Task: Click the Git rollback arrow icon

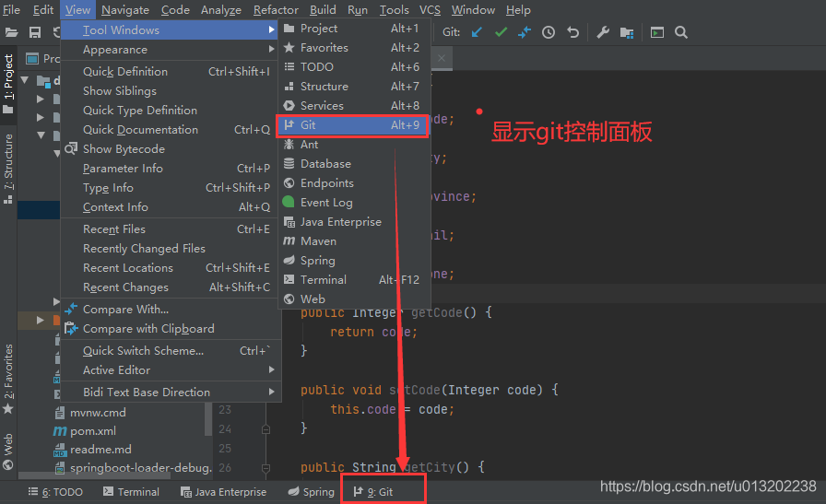Action: point(572,32)
